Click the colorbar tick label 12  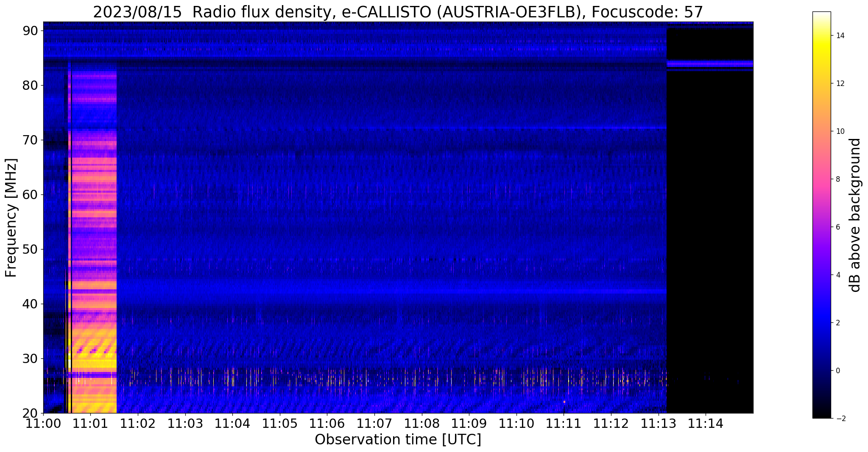[x=840, y=83]
